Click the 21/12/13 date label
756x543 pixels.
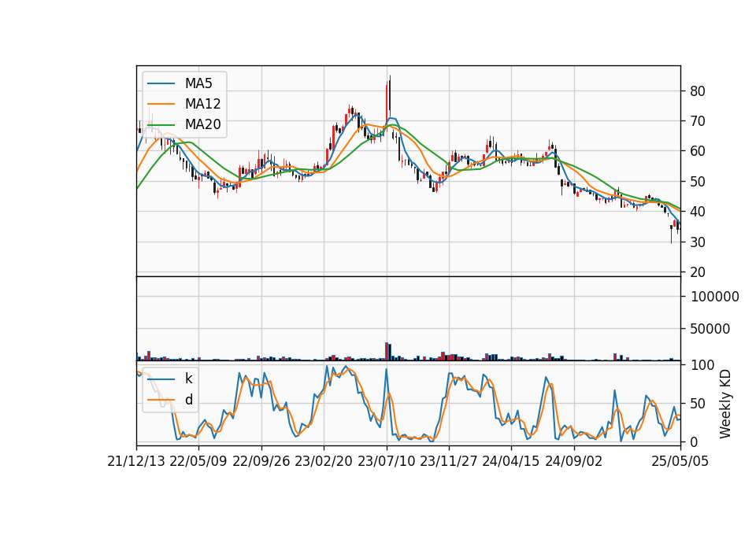(136, 462)
